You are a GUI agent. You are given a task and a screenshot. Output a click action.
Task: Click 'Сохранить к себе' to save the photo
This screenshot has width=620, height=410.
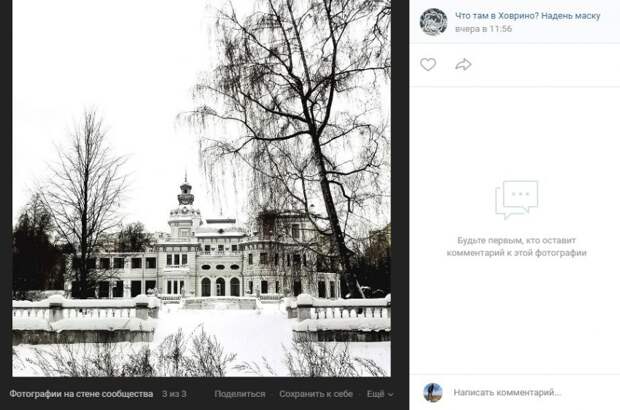[x=316, y=394]
